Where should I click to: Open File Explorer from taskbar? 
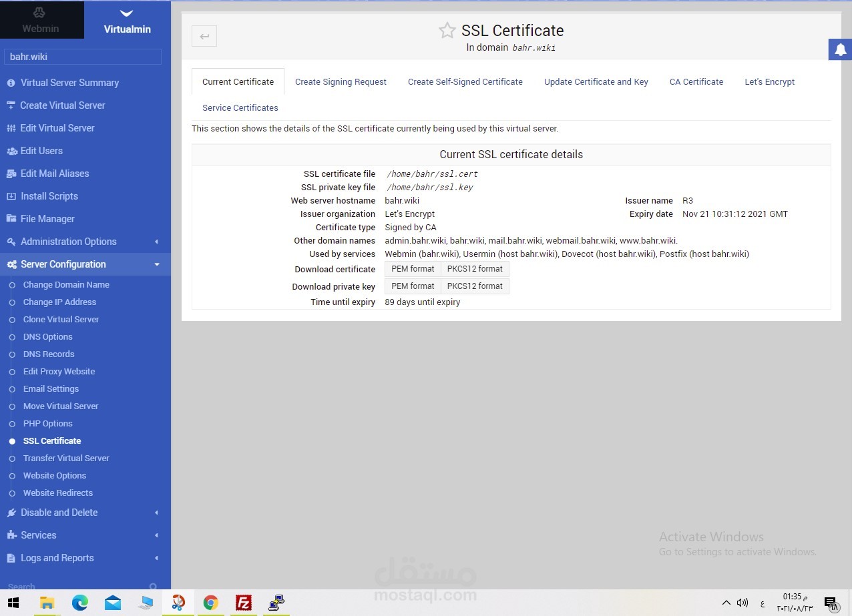pyautogui.click(x=47, y=603)
